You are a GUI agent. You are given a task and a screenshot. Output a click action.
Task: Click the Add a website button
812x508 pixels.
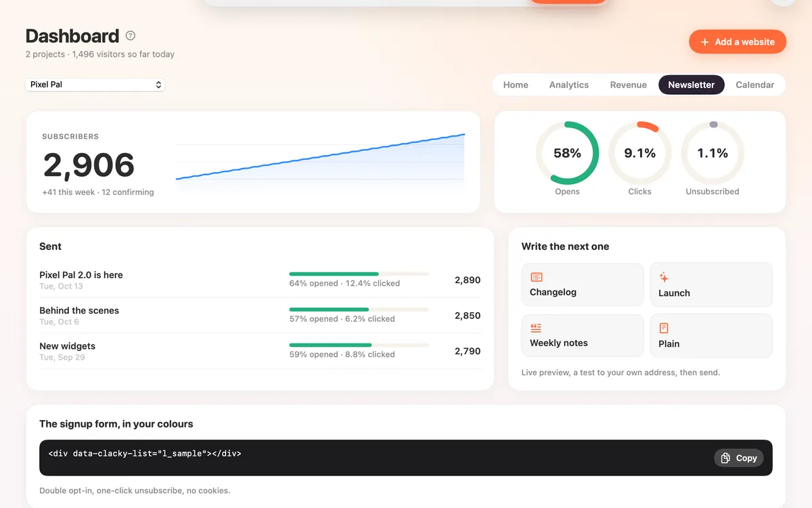738,42
